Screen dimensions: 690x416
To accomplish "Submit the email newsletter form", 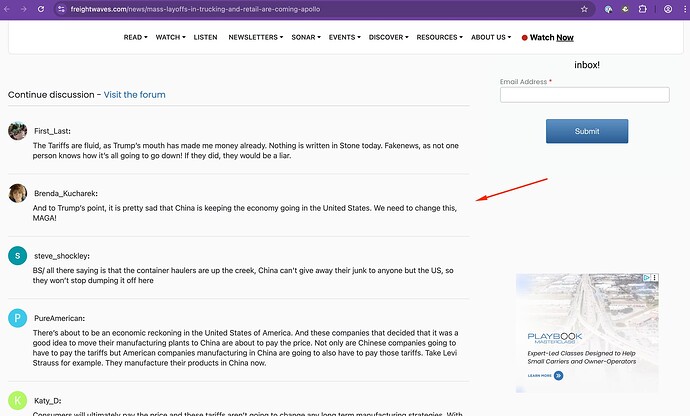I will [587, 131].
